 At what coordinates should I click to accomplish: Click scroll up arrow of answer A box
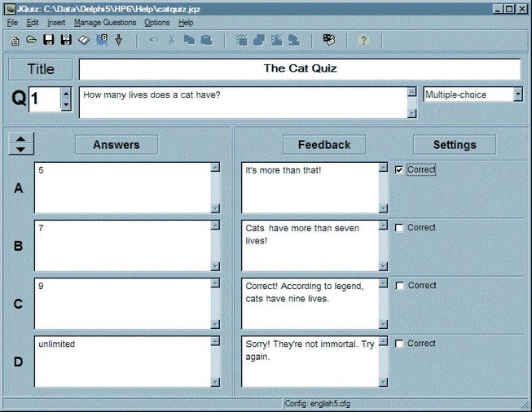[x=215, y=167]
